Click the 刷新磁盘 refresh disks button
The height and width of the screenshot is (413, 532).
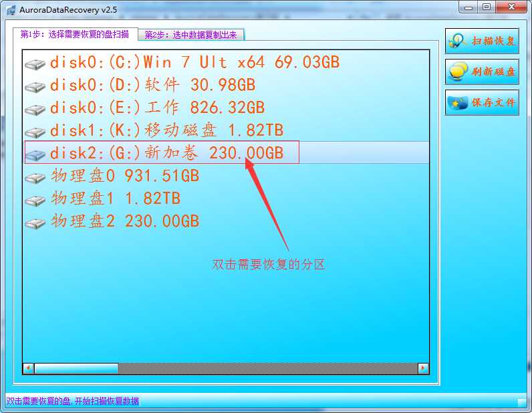pyautogui.click(x=482, y=72)
